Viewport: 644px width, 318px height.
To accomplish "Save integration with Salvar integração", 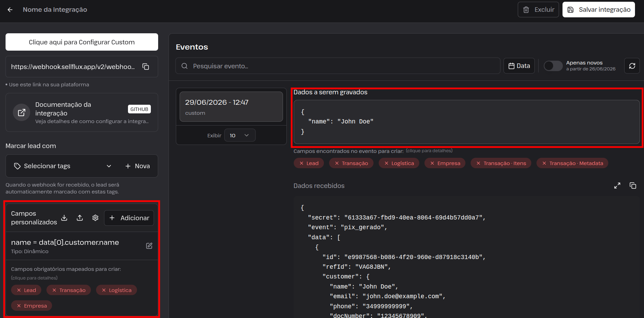I will [x=599, y=10].
